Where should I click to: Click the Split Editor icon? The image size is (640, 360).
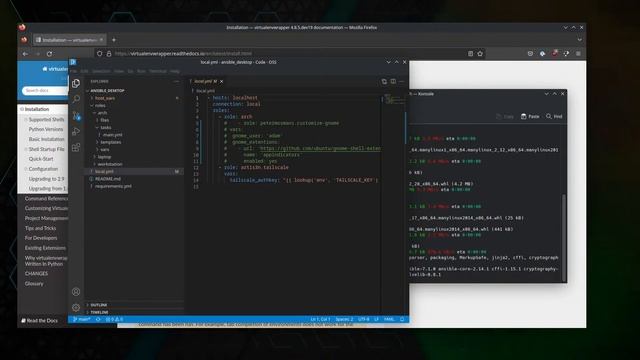click(393, 81)
